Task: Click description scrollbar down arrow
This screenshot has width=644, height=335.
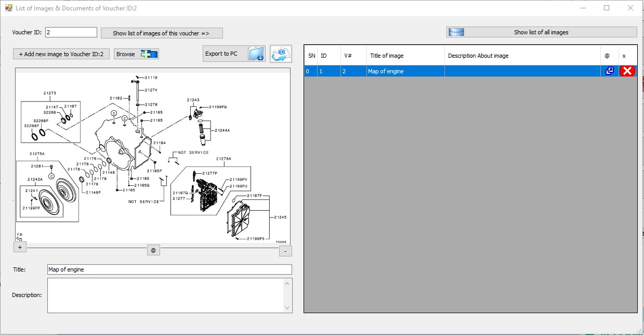Action: coord(287,308)
